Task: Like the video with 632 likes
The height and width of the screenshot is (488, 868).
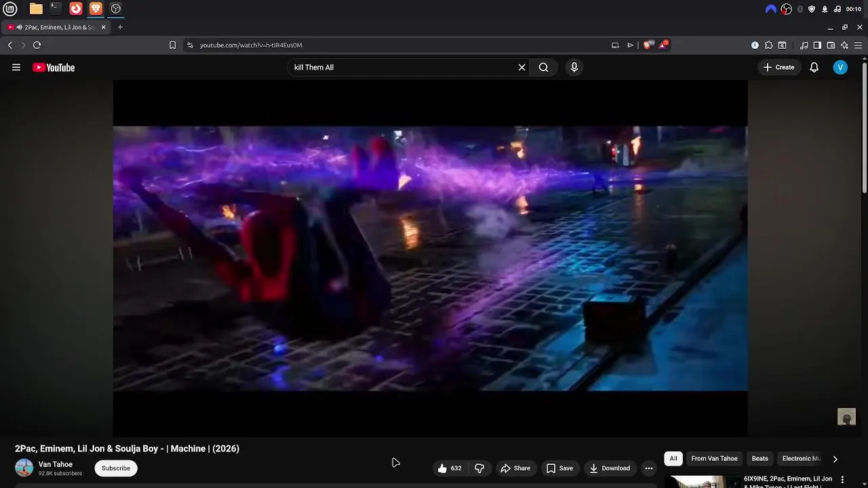Action: pos(450,468)
